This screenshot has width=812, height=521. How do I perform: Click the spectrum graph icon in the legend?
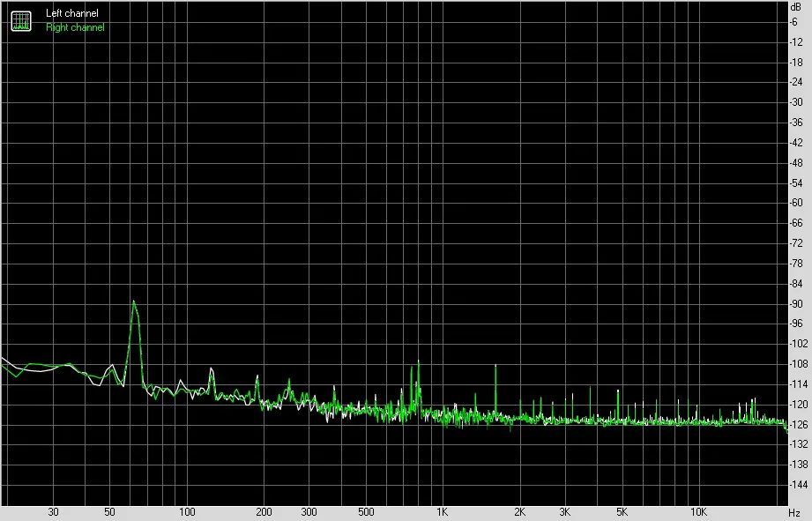[21, 20]
